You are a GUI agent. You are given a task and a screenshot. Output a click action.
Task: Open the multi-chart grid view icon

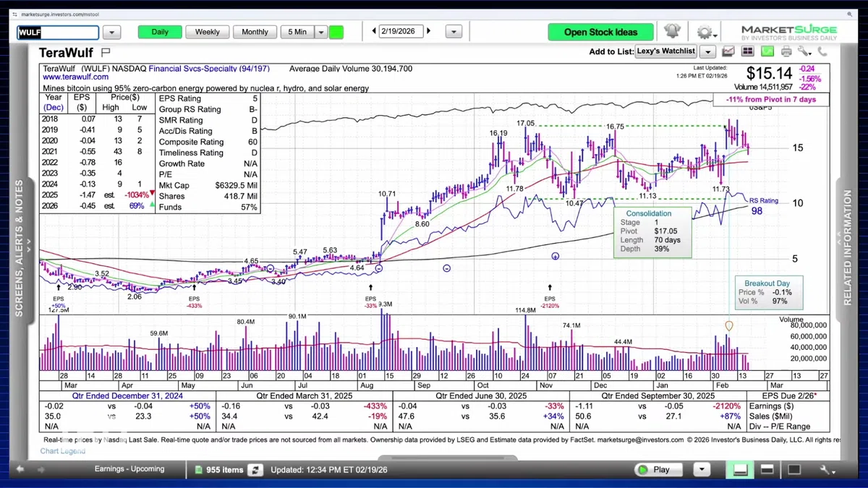747,51
